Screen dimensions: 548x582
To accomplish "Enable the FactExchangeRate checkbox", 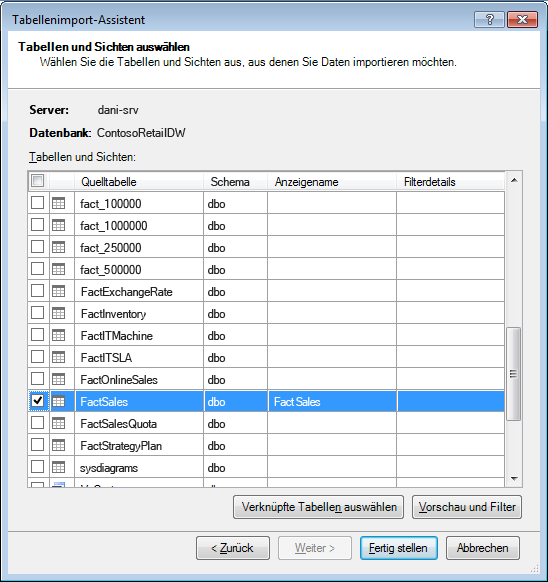I will (37, 291).
